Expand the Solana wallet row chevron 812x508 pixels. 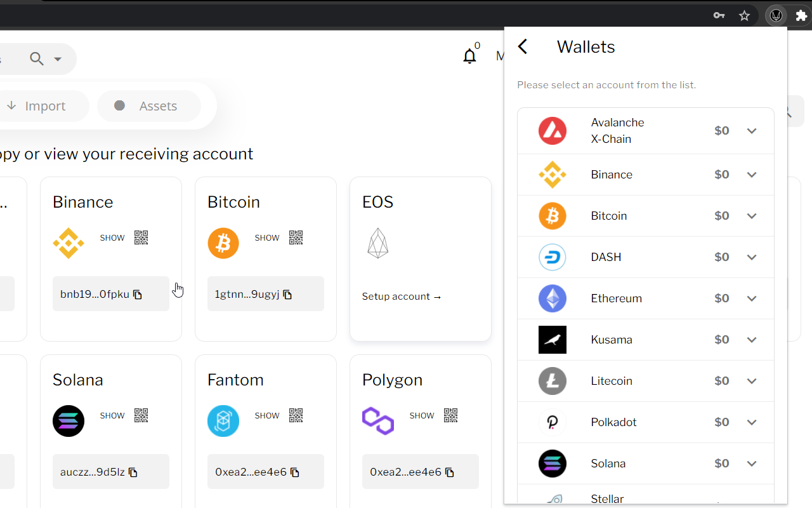tap(752, 464)
